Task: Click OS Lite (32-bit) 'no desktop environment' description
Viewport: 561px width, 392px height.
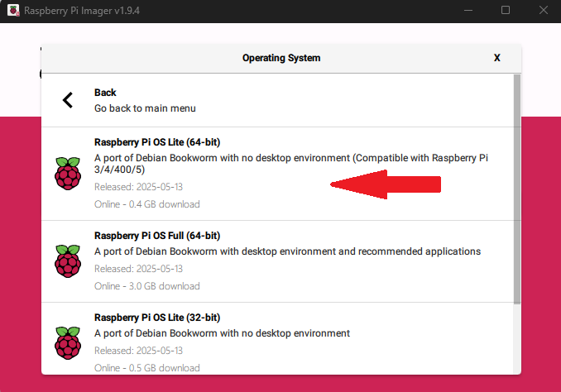Action: (x=222, y=333)
